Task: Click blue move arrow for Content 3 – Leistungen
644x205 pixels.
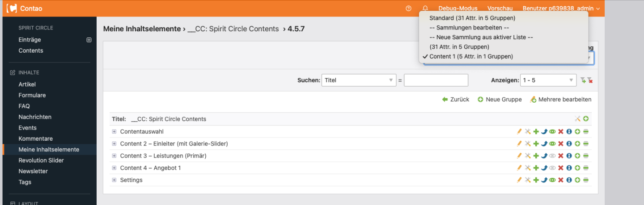Action: 544,156
